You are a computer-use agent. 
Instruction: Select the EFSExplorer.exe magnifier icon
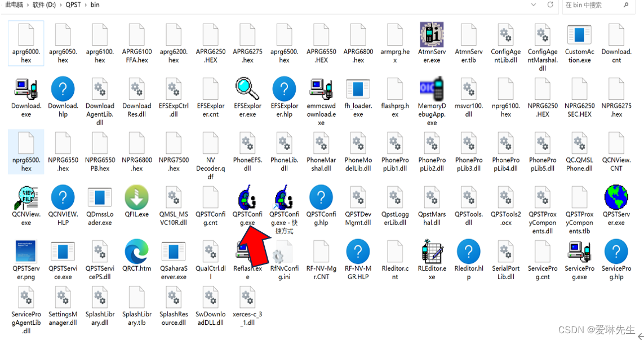point(247,89)
